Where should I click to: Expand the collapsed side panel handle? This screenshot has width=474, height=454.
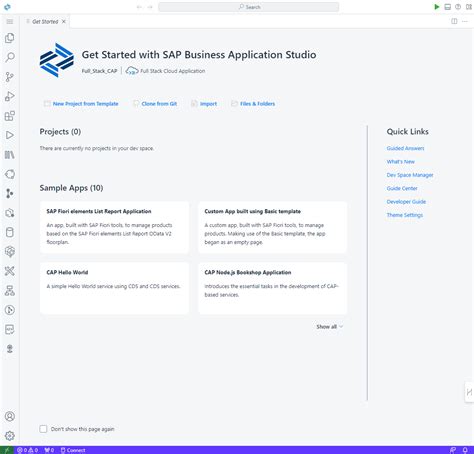click(469, 392)
